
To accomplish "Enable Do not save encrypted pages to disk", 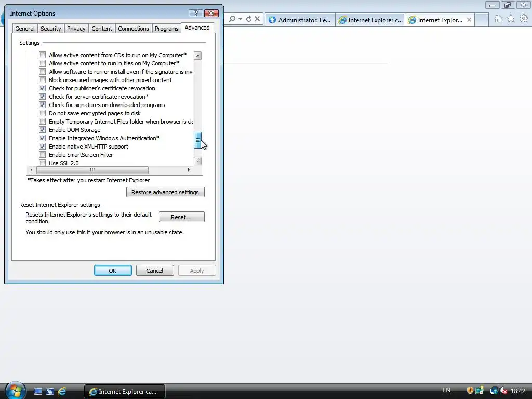I will (42, 113).
